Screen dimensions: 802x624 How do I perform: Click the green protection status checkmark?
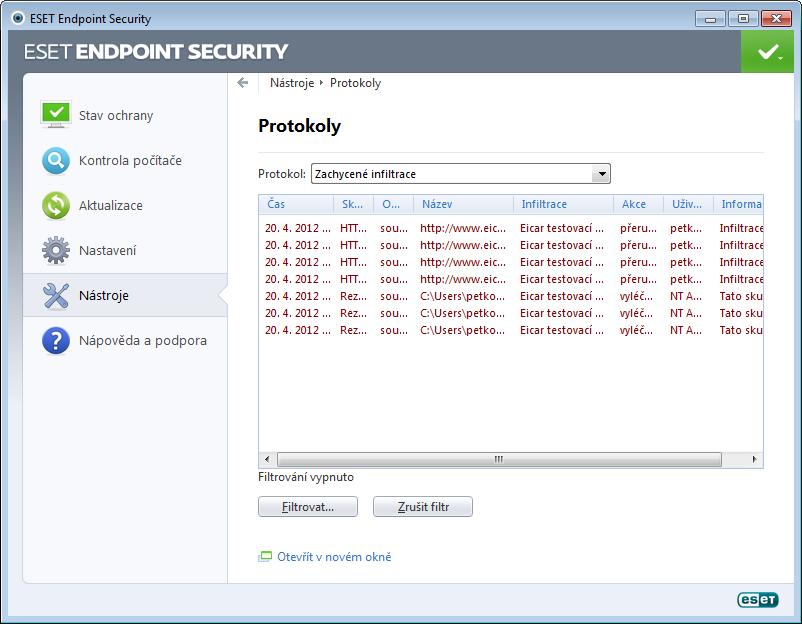tap(768, 52)
